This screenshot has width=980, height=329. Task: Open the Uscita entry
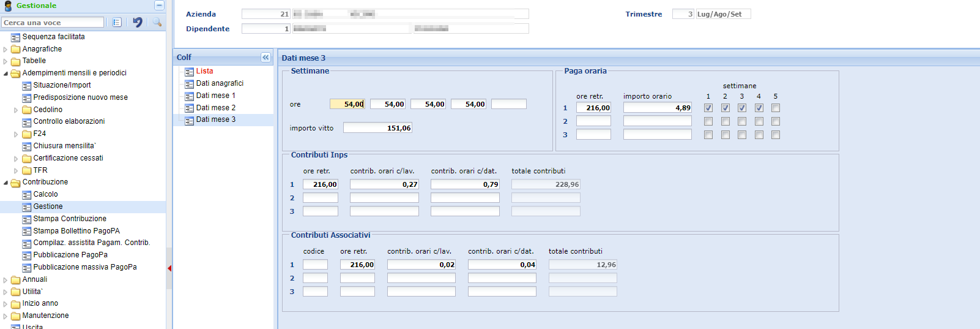point(32,326)
